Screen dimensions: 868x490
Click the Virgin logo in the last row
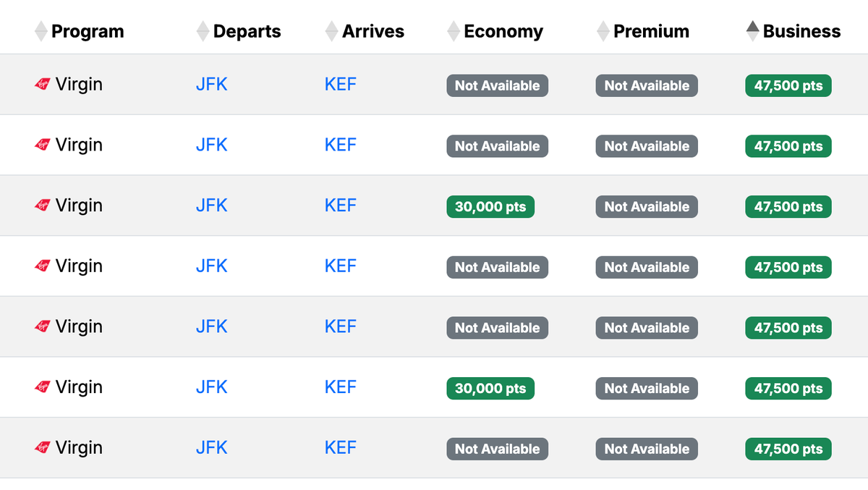pyautogui.click(x=43, y=448)
